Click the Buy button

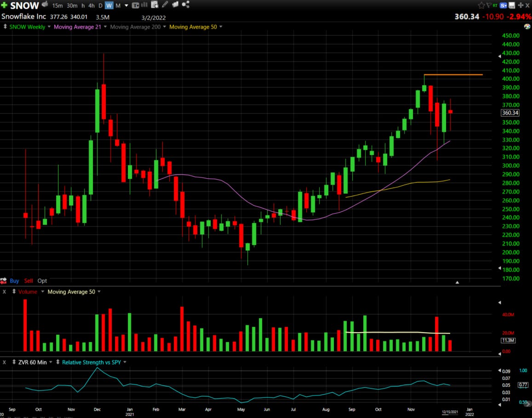tap(14, 281)
